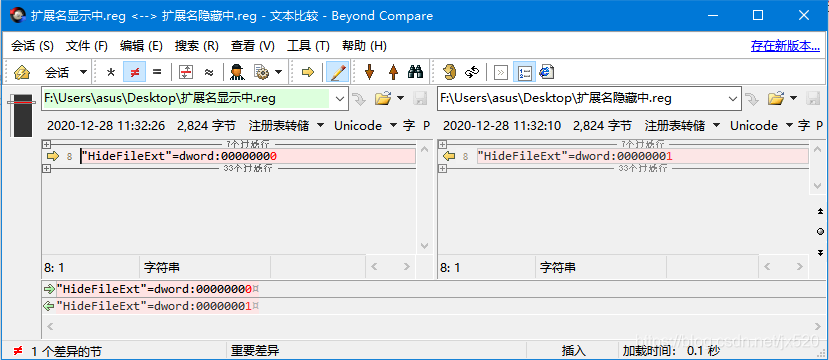
Task: Open the 工具 (T) menu
Action: coord(308,46)
